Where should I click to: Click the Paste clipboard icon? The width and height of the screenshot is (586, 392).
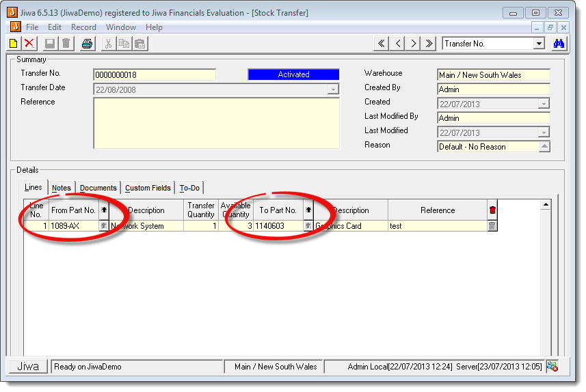point(140,44)
